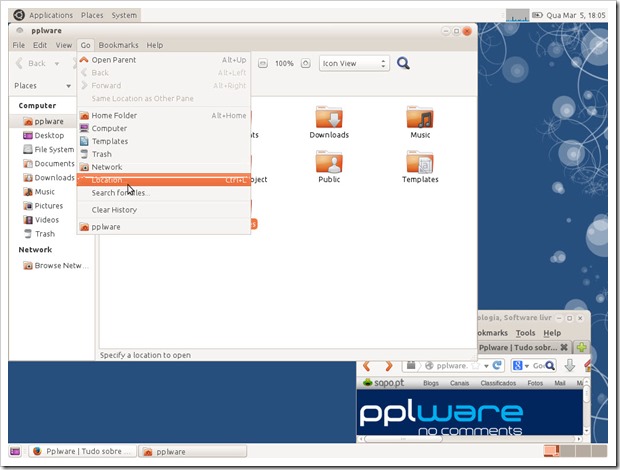Click the Templates folder icon in main pane
The width and height of the screenshot is (620, 470).
(x=420, y=162)
